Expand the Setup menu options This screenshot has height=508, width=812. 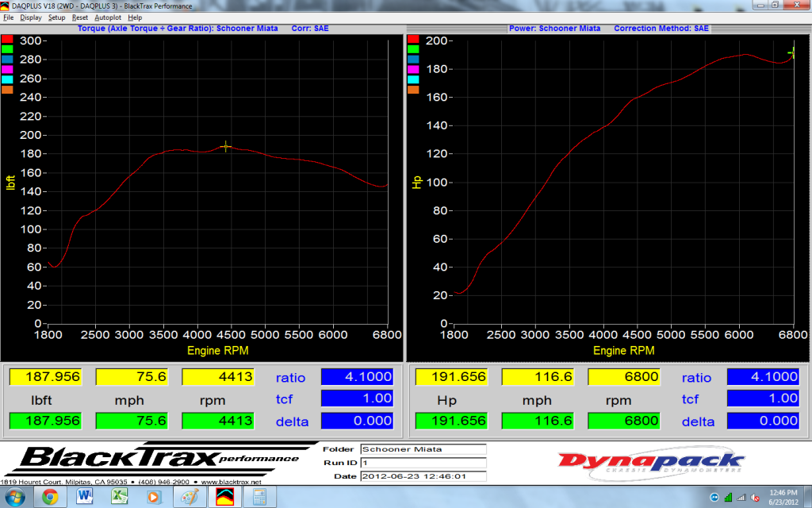click(x=57, y=17)
